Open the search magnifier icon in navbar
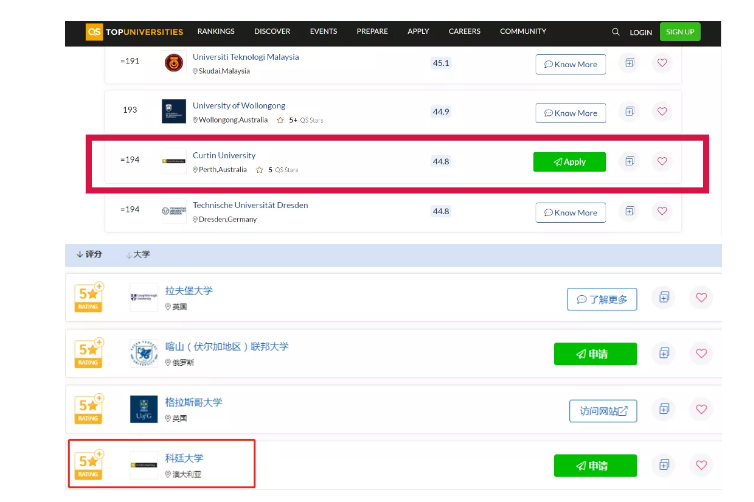754x502 pixels. (x=616, y=32)
